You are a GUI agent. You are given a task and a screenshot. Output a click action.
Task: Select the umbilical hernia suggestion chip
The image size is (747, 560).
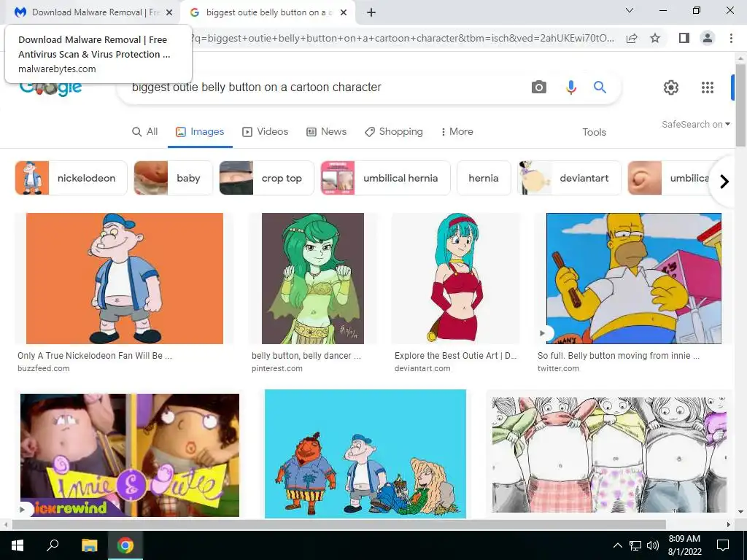click(385, 178)
